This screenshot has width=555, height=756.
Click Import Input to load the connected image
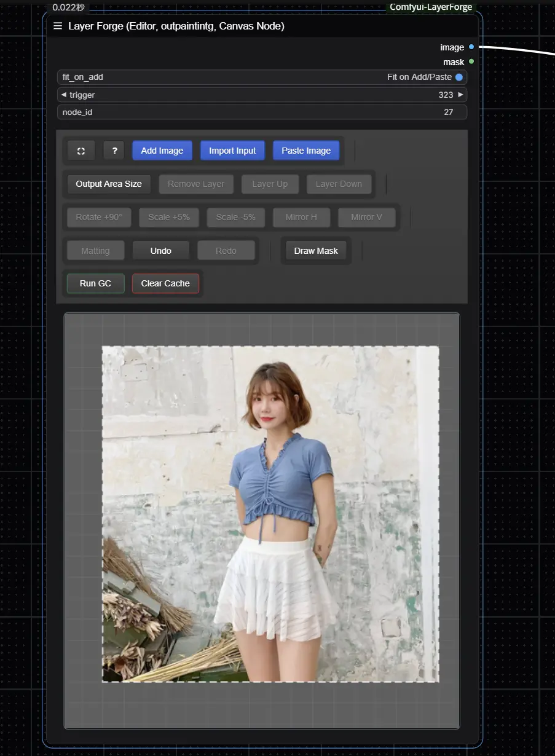[x=232, y=150]
